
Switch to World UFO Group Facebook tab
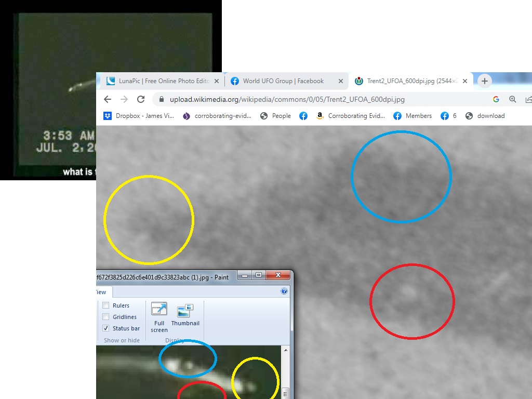(x=283, y=81)
